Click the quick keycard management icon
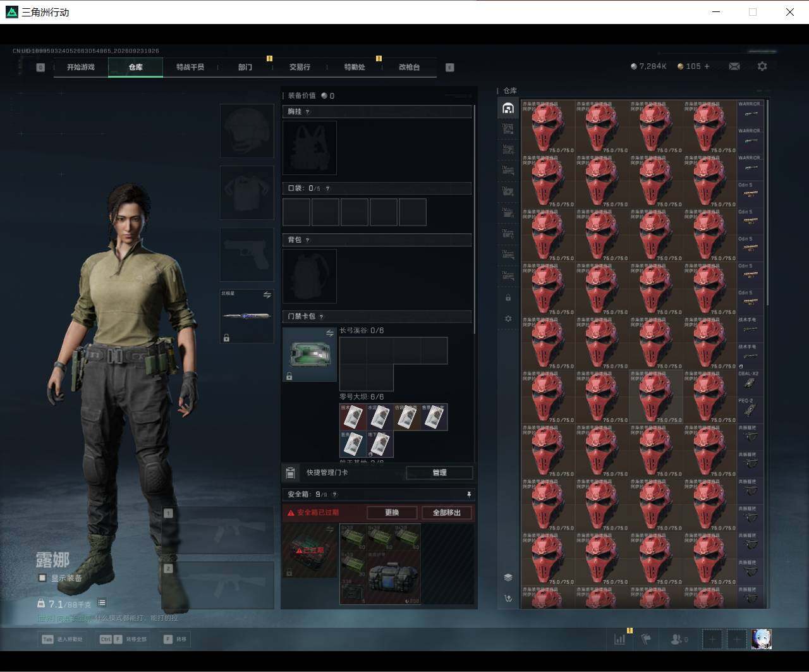The height and width of the screenshot is (672, 809). (x=291, y=472)
